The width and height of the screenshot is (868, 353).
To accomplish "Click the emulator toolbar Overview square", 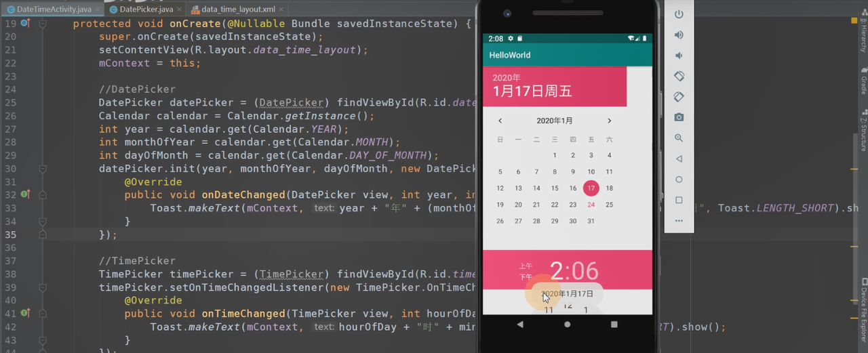I will (x=679, y=200).
